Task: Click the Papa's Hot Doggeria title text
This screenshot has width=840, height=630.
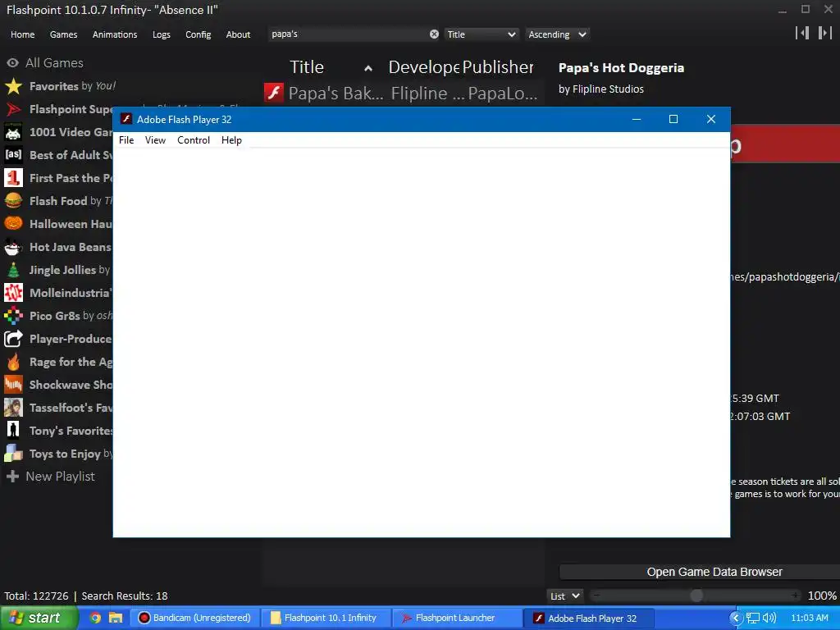Action: [x=621, y=68]
